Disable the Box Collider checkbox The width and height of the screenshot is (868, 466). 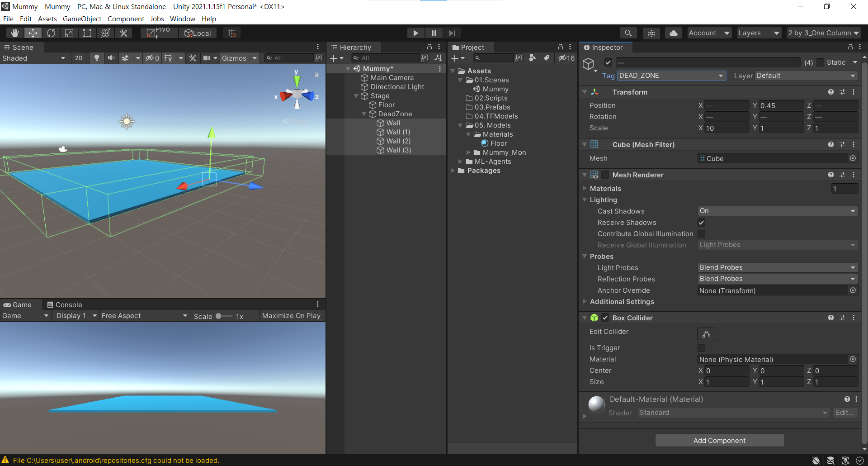pos(605,318)
